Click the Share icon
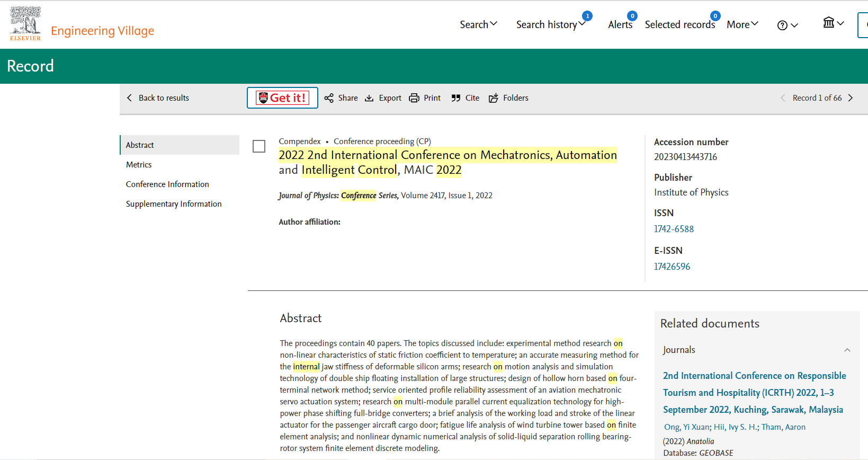This screenshot has height=460, width=868. (329, 98)
